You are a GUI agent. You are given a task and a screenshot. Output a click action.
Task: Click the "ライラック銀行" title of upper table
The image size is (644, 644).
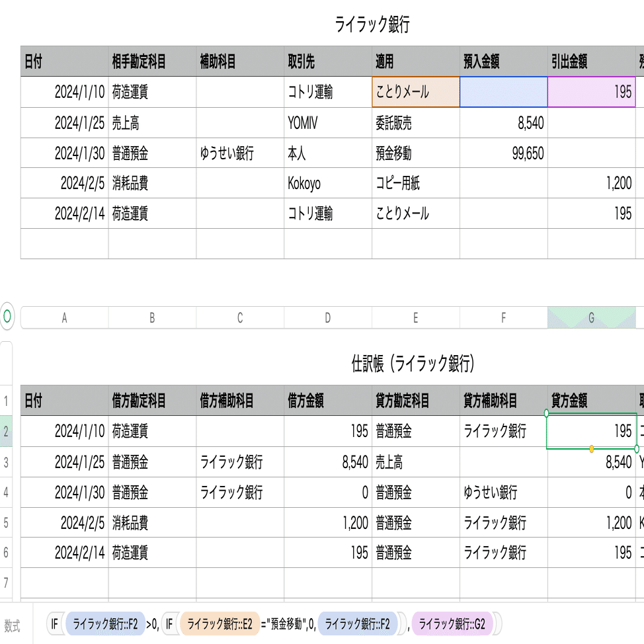(x=373, y=25)
